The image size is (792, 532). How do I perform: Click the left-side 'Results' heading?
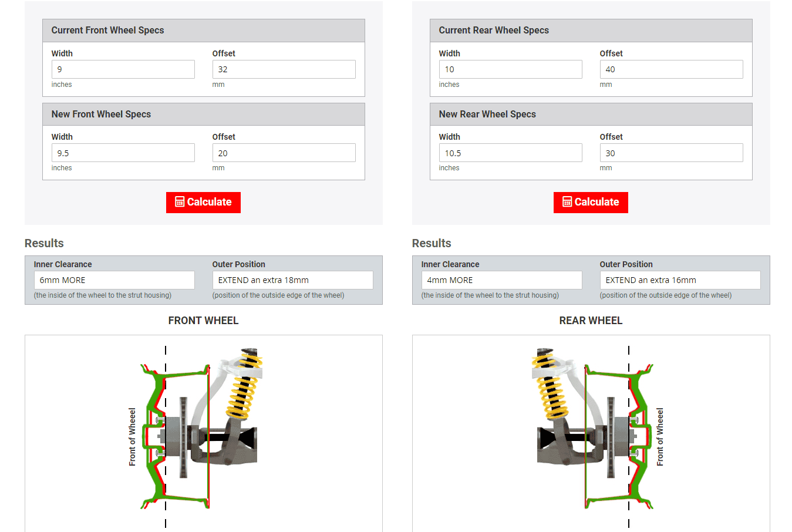[44, 243]
